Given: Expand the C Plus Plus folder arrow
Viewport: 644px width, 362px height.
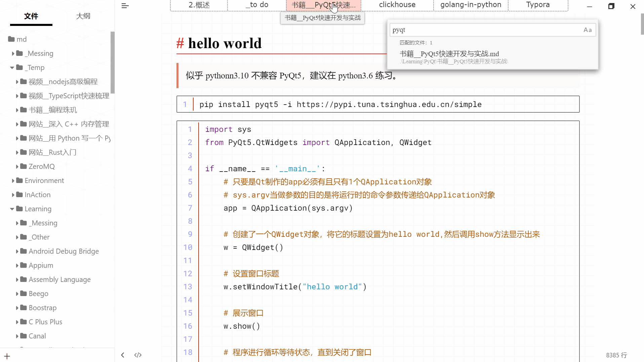Looking at the screenshot, I should coord(17,322).
